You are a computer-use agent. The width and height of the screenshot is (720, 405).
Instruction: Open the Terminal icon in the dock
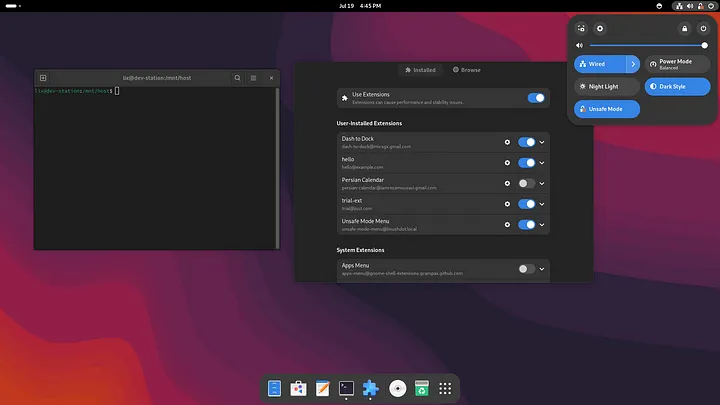click(346, 388)
